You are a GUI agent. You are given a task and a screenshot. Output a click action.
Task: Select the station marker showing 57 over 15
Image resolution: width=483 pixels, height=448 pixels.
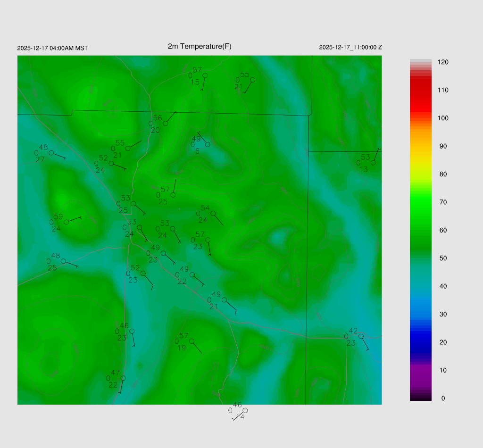(205, 75)
